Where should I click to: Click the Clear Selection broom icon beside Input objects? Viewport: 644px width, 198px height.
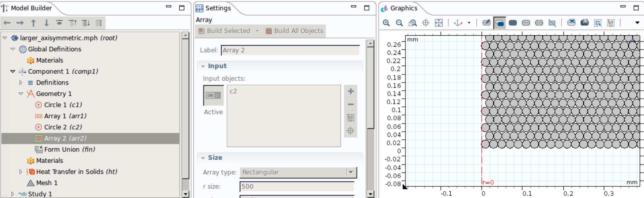[351, 118]
